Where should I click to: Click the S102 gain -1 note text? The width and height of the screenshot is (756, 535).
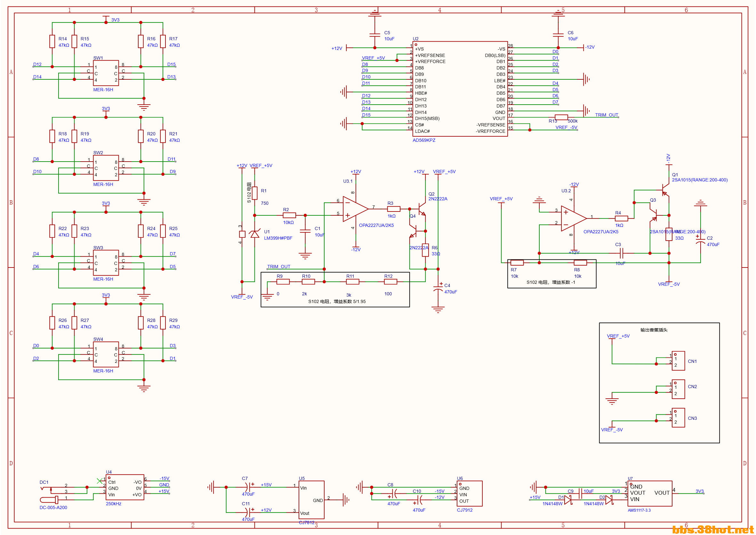point(551,282)
